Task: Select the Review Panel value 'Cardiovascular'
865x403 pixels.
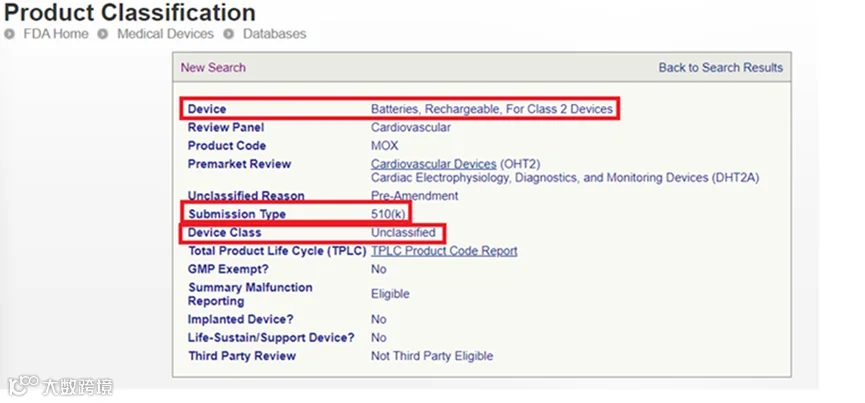Action: click(x=410, y=127)
